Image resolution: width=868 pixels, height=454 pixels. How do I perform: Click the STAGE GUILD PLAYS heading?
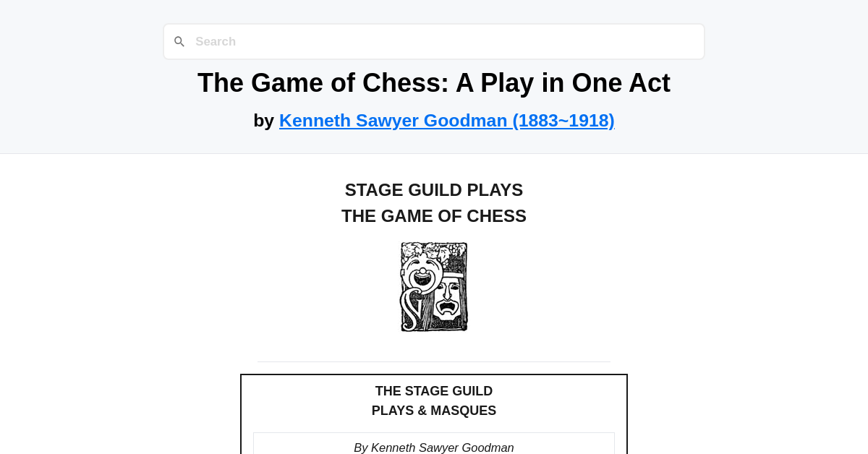coord(434,190)
